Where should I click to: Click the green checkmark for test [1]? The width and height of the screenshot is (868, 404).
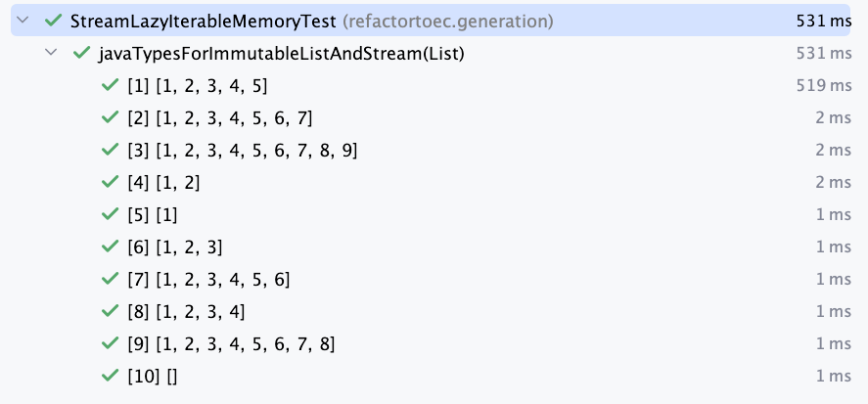[111, 85]
